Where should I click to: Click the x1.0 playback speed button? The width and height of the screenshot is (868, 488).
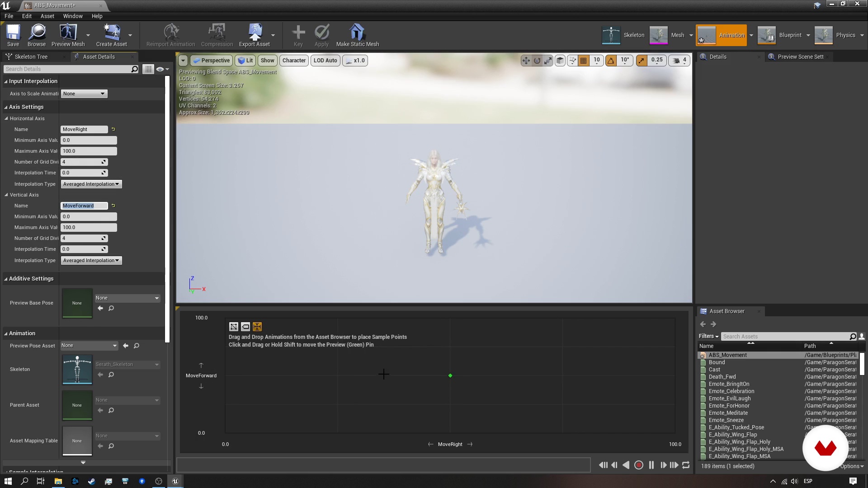click(355, 61)
